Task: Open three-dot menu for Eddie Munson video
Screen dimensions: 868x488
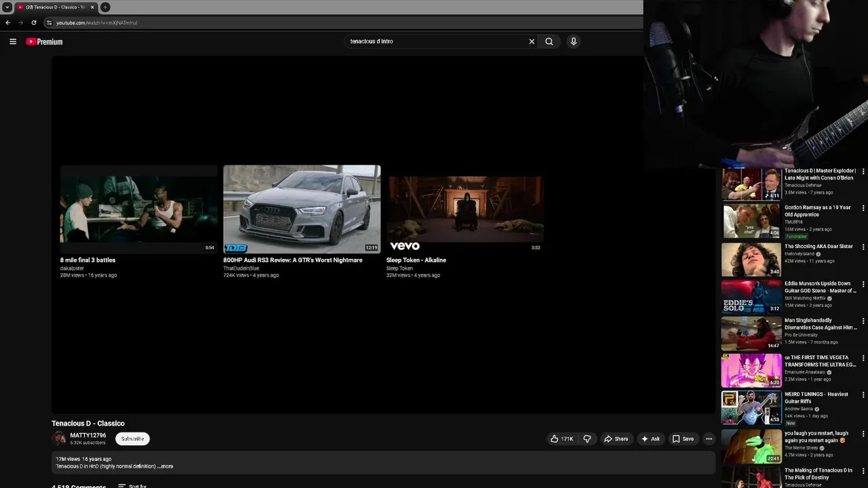Action: 863,284
